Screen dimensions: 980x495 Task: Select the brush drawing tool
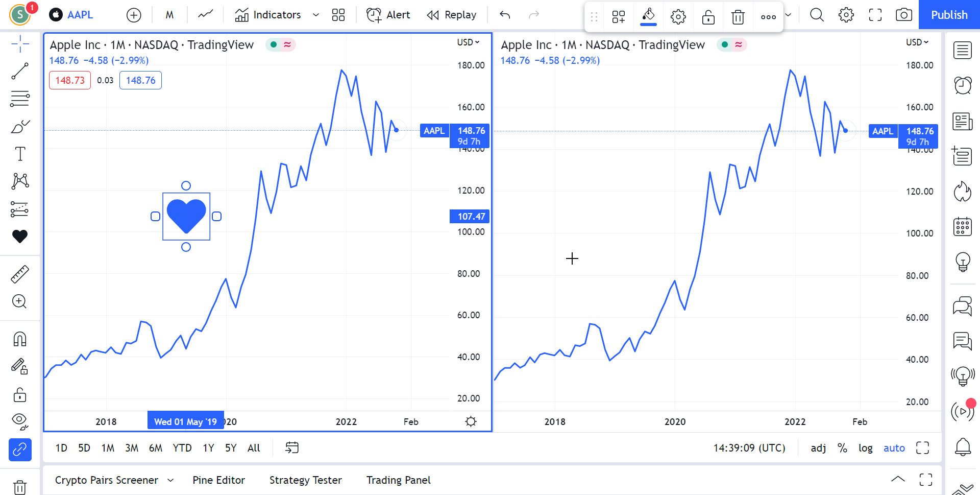point(20,126)
